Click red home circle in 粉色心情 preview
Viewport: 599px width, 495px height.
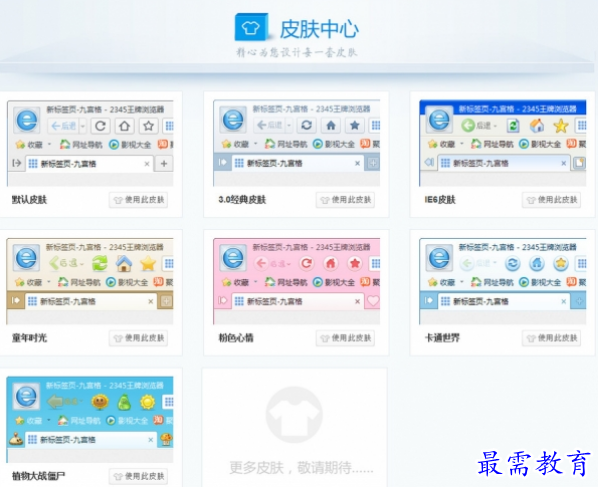pos(331,263)
